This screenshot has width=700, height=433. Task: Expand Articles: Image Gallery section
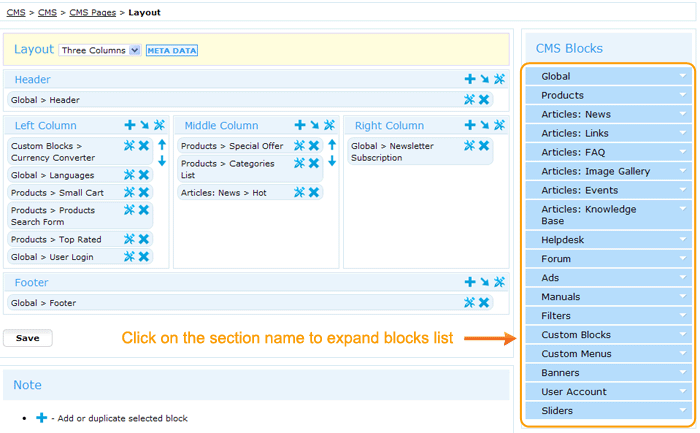click(608, 171)
